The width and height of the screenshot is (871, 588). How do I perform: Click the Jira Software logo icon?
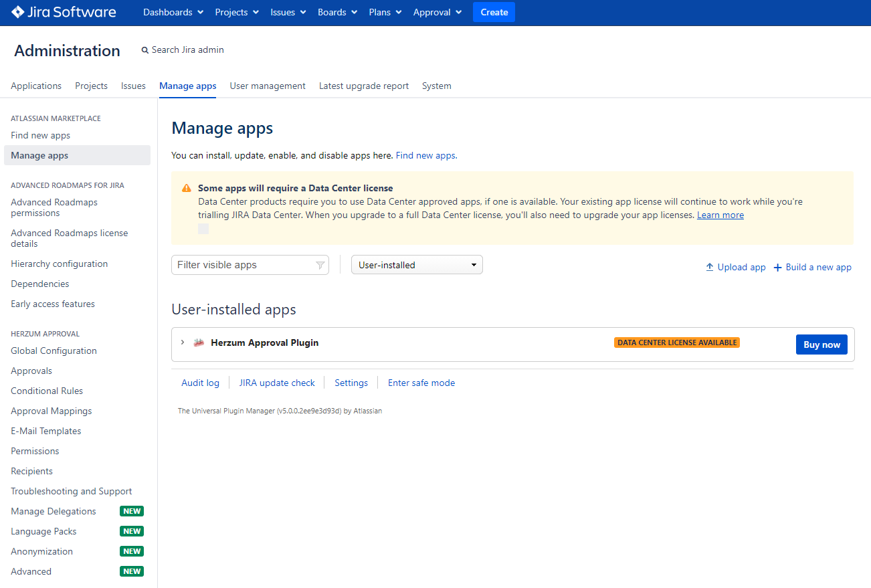[x=17, y=12]
